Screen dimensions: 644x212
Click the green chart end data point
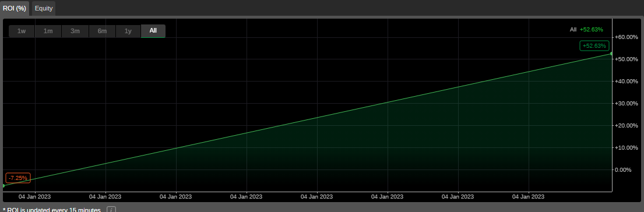click(x=611, y=54)
